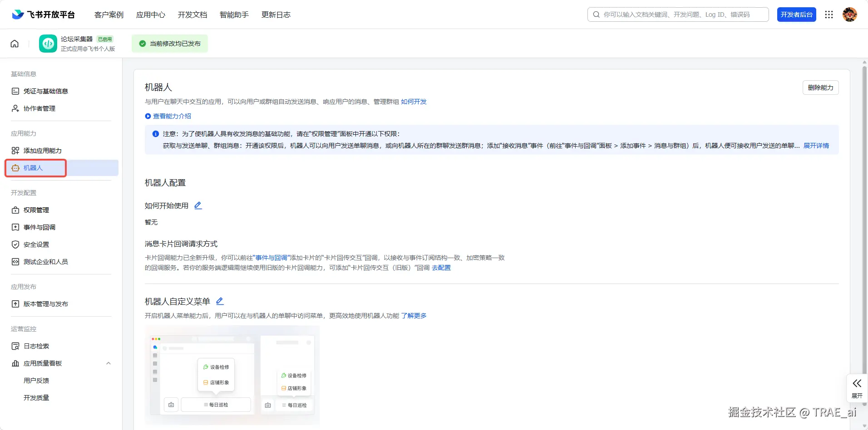Click the 安全设置 shield icon
This screenshot has width=868, height=430.
[x=15, y=244]
